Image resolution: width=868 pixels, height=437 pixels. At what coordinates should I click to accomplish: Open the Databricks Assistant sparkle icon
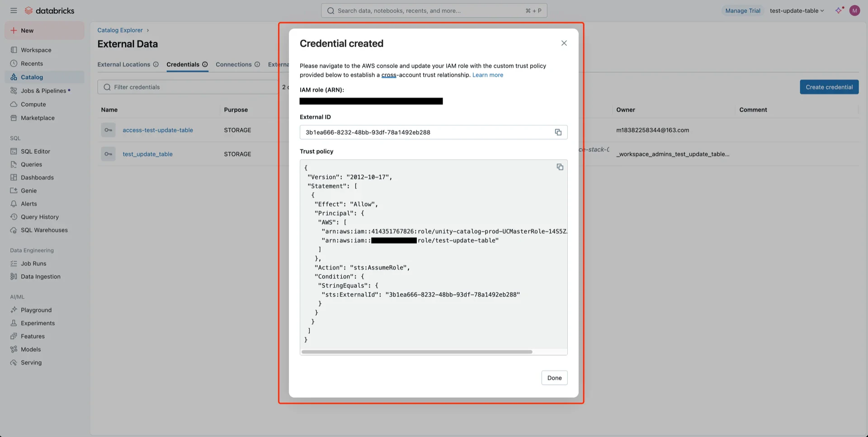tap(839, 10)
